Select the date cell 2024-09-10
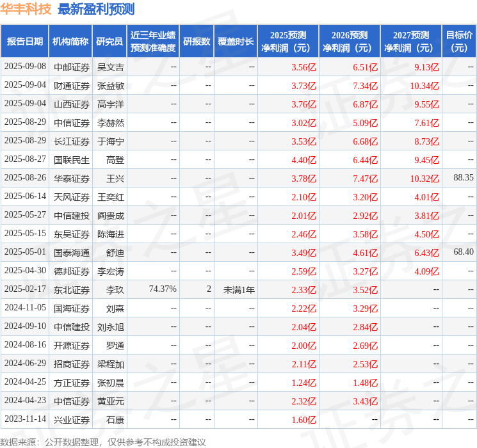477x448 pixels. [25, 326]
